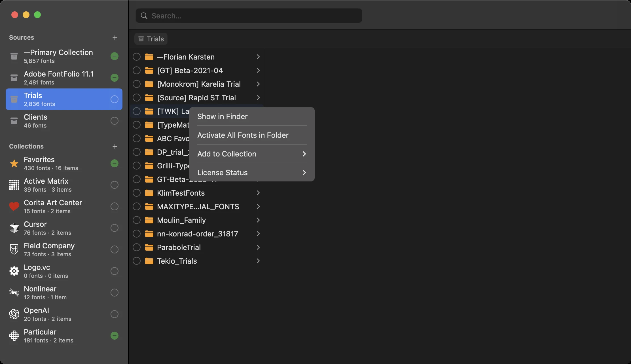This screenshot has height=364, width=631.
Task: Click the KlimTestFonts folder icon
Action: 149,193
